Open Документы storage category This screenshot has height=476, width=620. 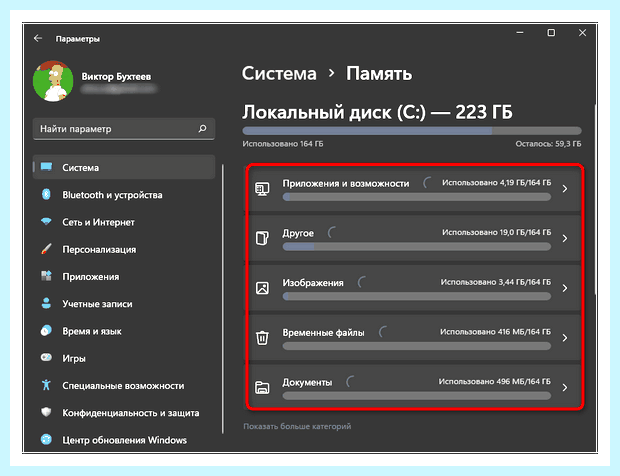click(414, 387)
